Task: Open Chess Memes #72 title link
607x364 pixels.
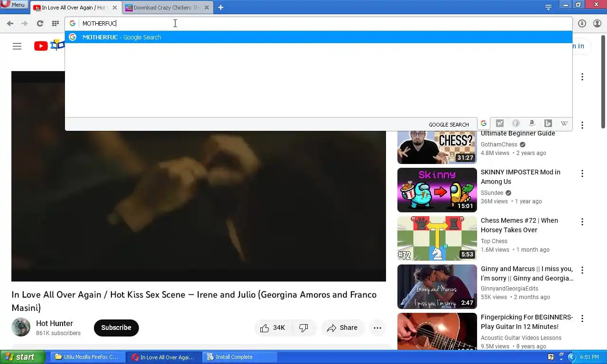Action: pos(519,225)
